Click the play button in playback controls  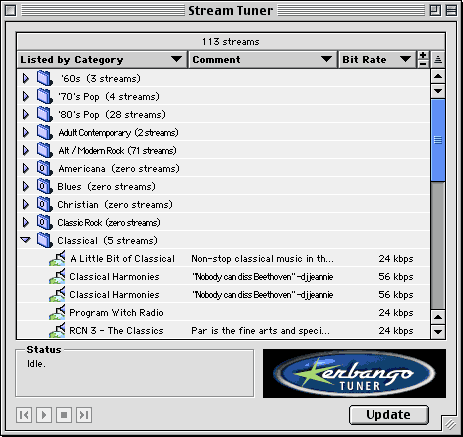click(x=44, y=415)
